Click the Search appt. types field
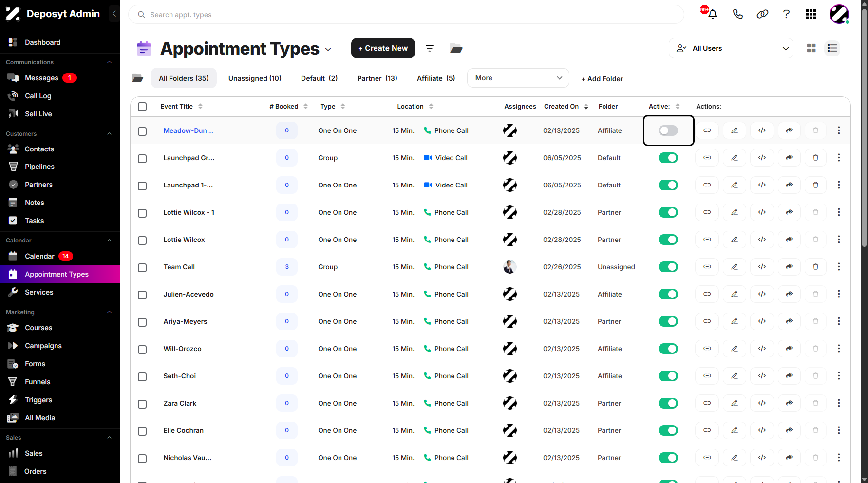The image size is (868, 483). click(406, 15)
